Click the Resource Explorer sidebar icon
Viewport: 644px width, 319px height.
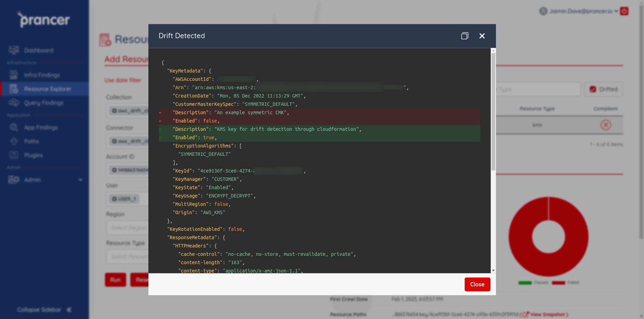point(14,89)
